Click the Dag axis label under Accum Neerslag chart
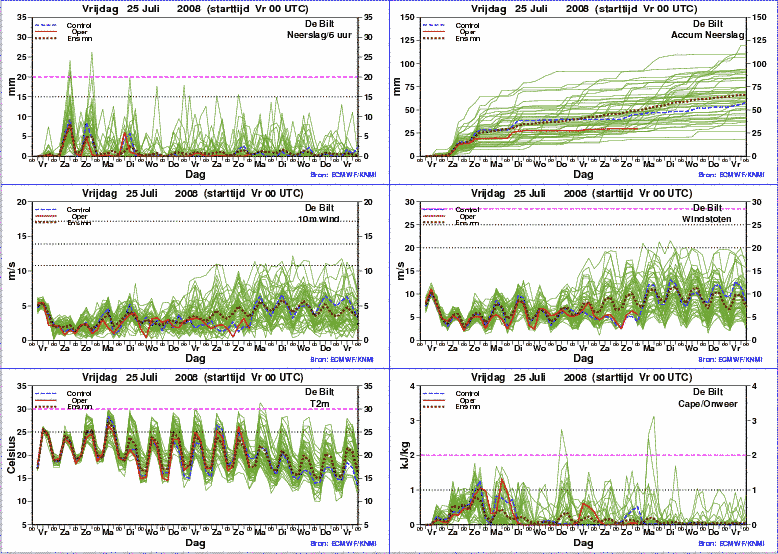The height and width of the screenshot is (554, 778). pos(584,175)
